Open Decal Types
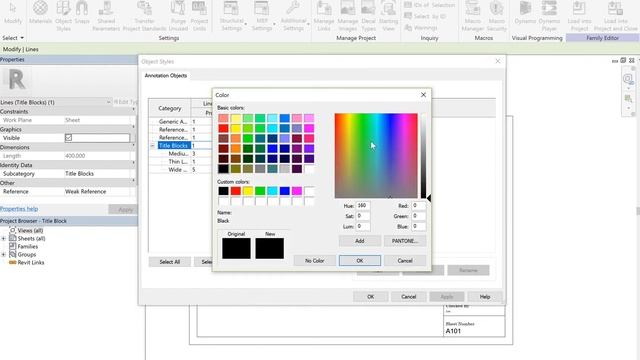Image resolution: width=640 pixels, height=360 pixels. tap(368, 16)
